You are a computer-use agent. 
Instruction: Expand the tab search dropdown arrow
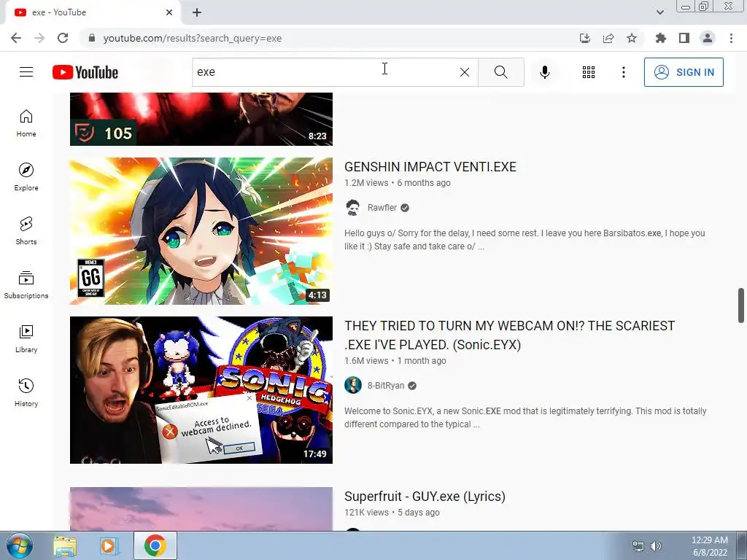pos(659,12)
